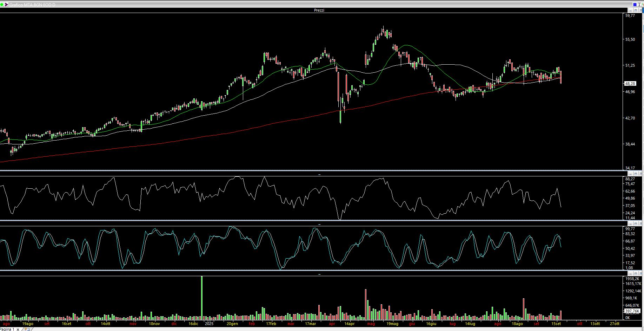Click the 16dic date label
644x331 pixels.
(193, 324)
